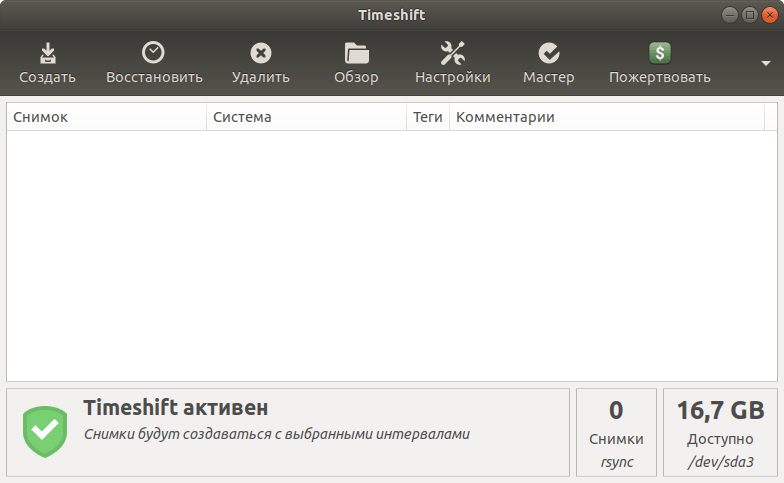Image resolution: width=784 pixels, height=483 pixels.
Task: Click the '/dev/sda3' device label
Action: click(720, 462)
